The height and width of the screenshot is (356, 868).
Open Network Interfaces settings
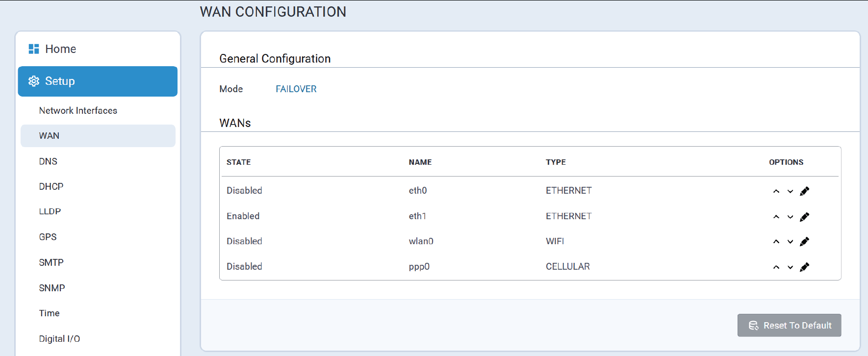point(78,111)
